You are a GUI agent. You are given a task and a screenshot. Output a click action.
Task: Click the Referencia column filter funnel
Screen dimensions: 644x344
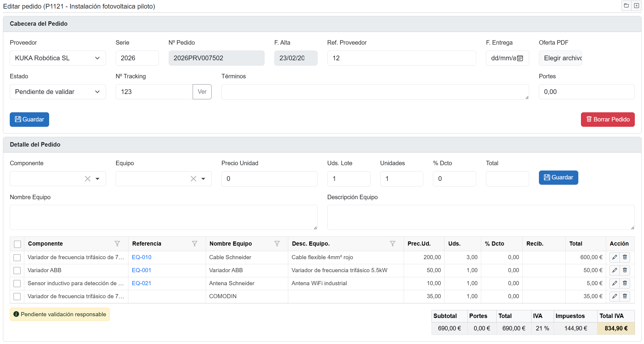click(x=194, y=244)
